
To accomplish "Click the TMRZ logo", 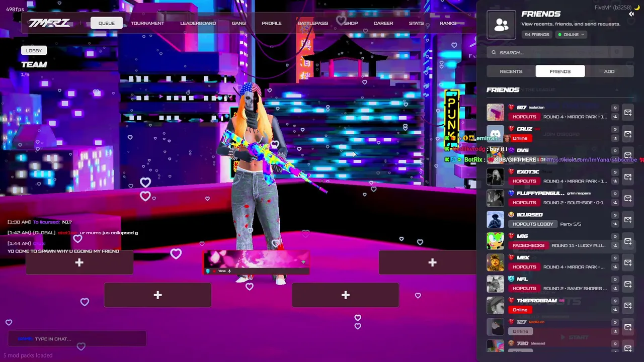I will point(49,23).
